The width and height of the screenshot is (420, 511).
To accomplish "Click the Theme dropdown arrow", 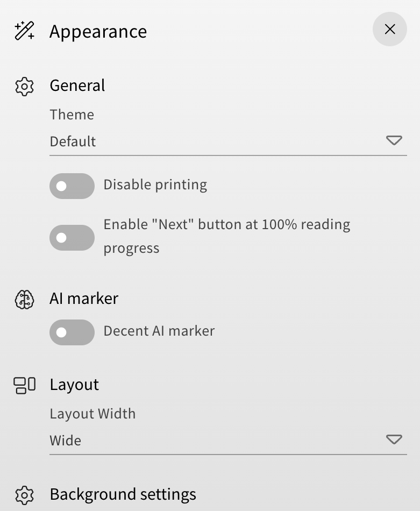I will point(394,141).
